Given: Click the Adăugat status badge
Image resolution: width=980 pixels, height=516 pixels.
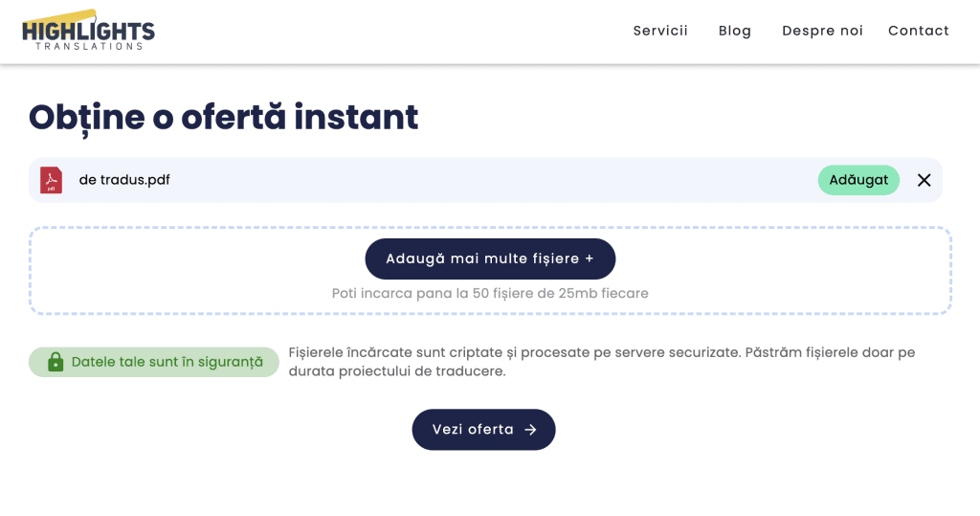Looking at the screenshot, I should pos(858,180).
